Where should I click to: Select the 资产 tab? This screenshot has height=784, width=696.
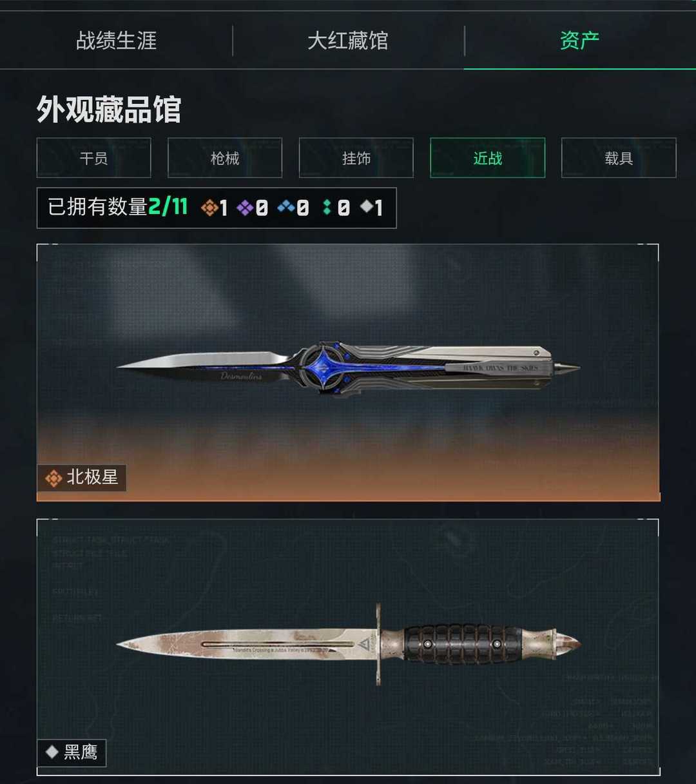point(579,41)
